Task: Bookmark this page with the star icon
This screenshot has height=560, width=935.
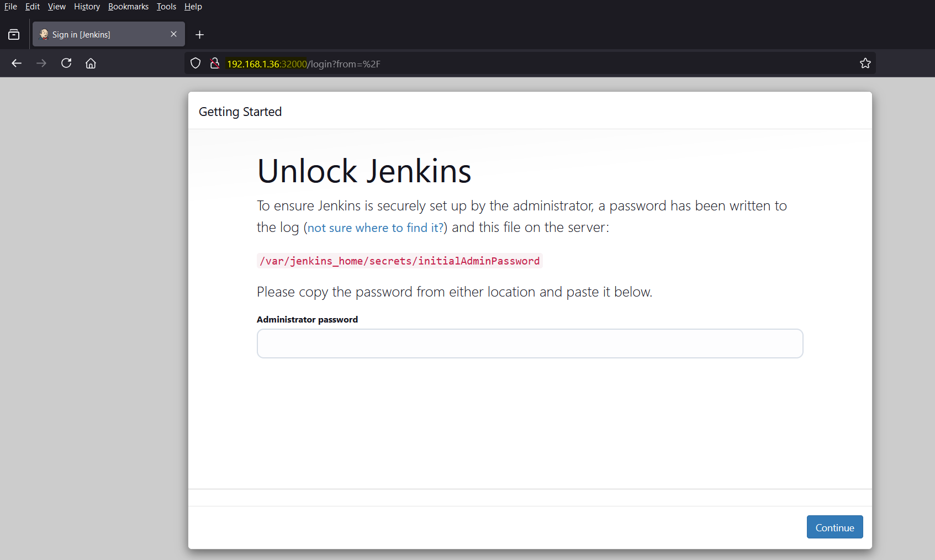Action: click(865, 64)
